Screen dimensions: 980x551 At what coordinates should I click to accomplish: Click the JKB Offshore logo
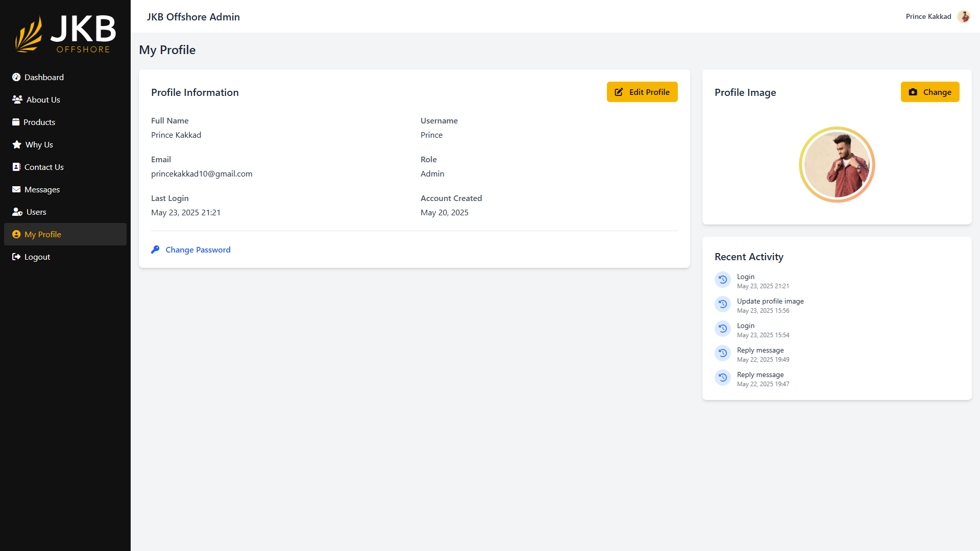coord(65,34)
